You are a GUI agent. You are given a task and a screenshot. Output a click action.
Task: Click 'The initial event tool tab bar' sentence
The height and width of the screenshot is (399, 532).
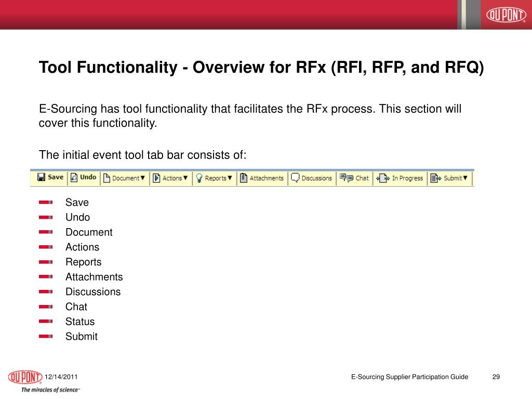142,155
